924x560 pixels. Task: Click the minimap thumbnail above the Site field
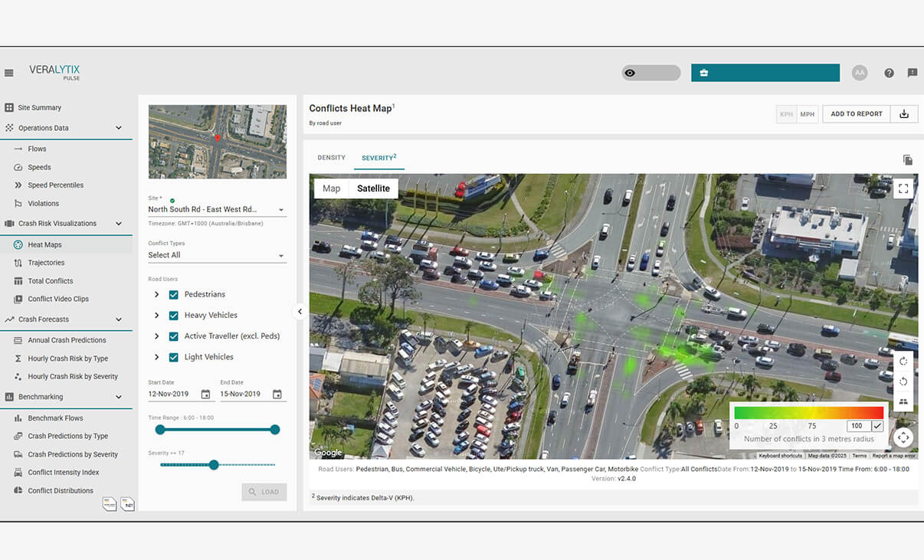218,141
